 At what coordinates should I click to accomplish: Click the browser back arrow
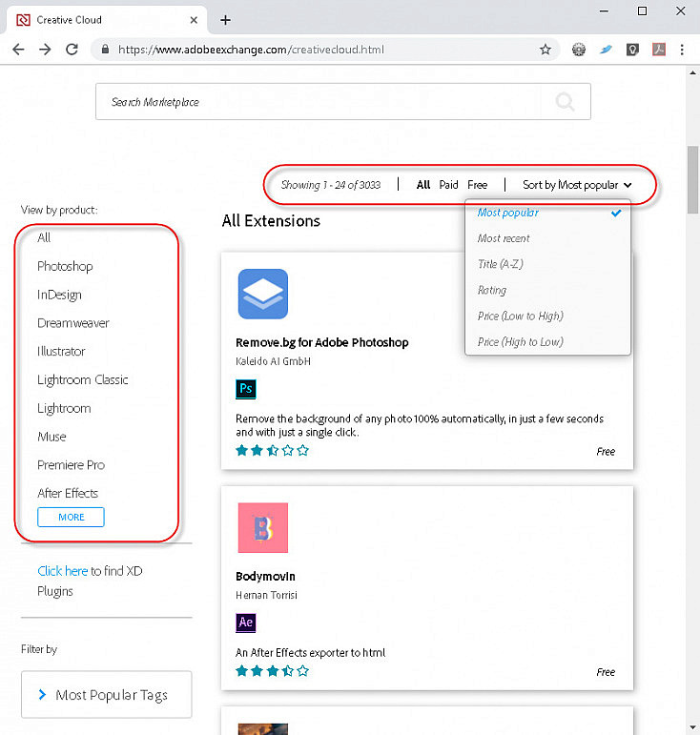[18, 50]
